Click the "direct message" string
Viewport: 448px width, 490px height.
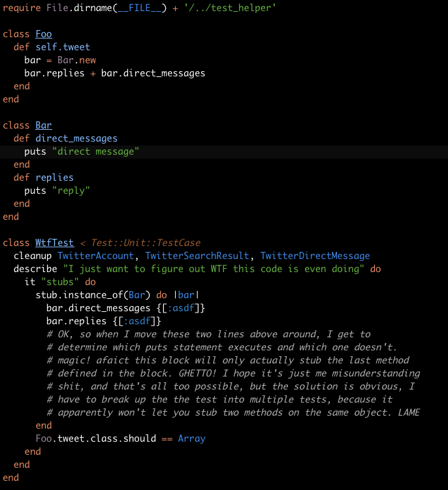pos(95,151)
